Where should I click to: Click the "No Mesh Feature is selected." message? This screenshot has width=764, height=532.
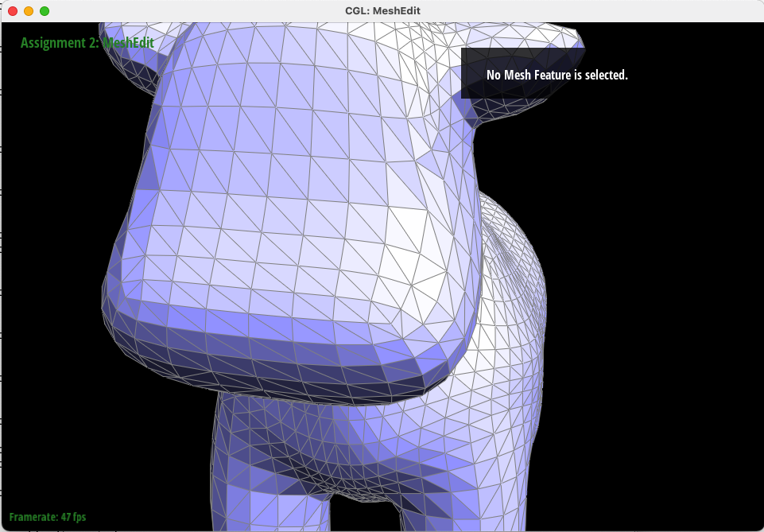click(557, 75)
